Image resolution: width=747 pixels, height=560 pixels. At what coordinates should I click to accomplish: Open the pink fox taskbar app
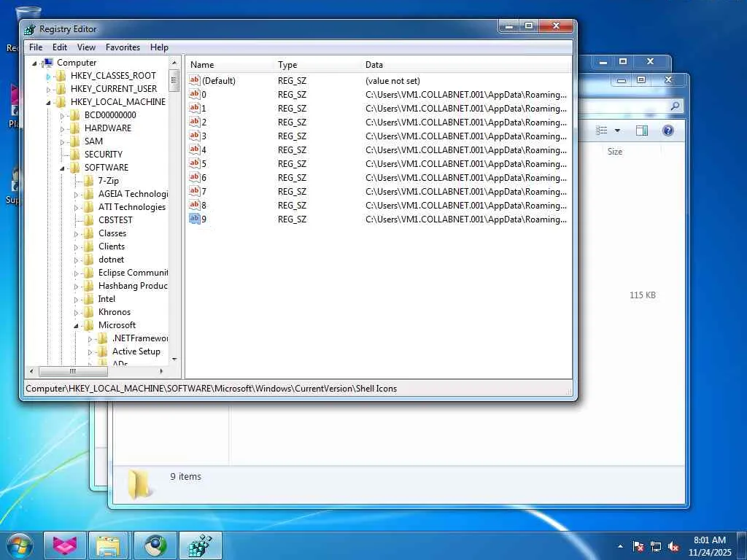pos(65,545)
